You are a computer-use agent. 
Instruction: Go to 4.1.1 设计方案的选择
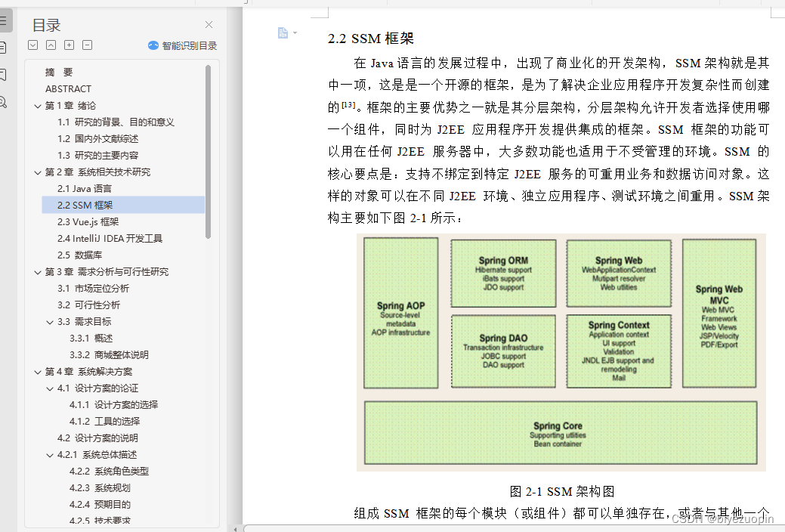113,405
